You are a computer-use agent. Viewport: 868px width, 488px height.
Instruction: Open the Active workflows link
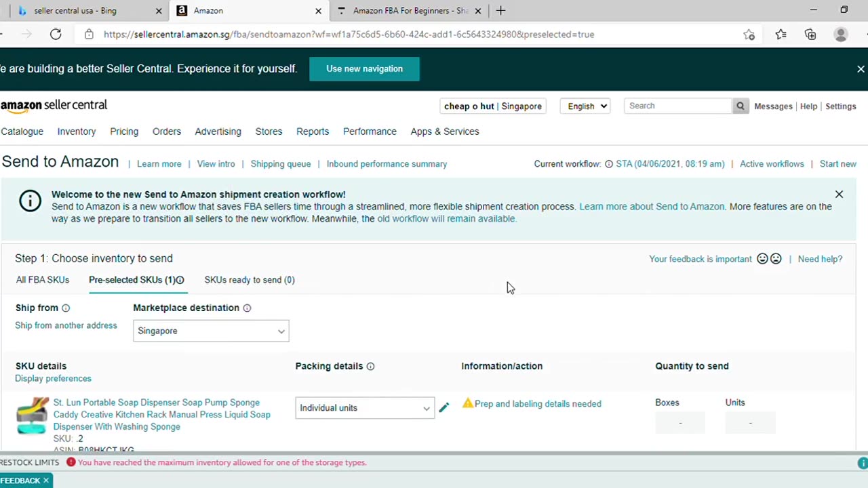click(772, 164)
